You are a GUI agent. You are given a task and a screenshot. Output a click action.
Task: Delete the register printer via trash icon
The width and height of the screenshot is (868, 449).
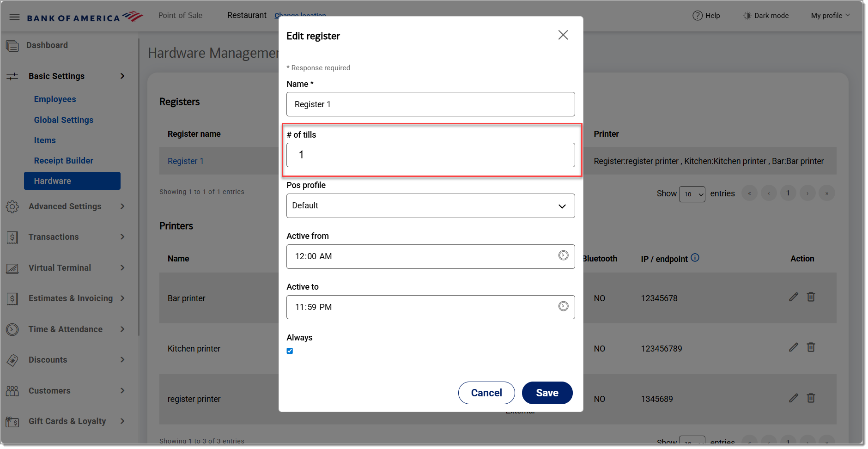pyautogui.click(x=811, y=398)
